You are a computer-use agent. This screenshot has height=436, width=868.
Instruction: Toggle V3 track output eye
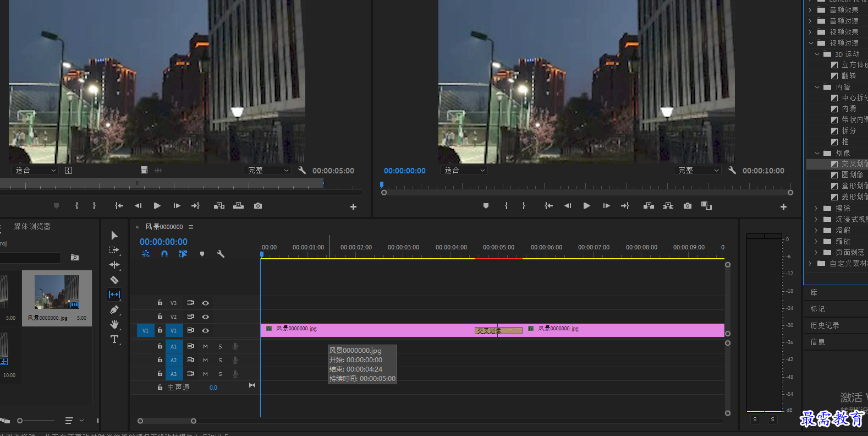tap(205, 303)
